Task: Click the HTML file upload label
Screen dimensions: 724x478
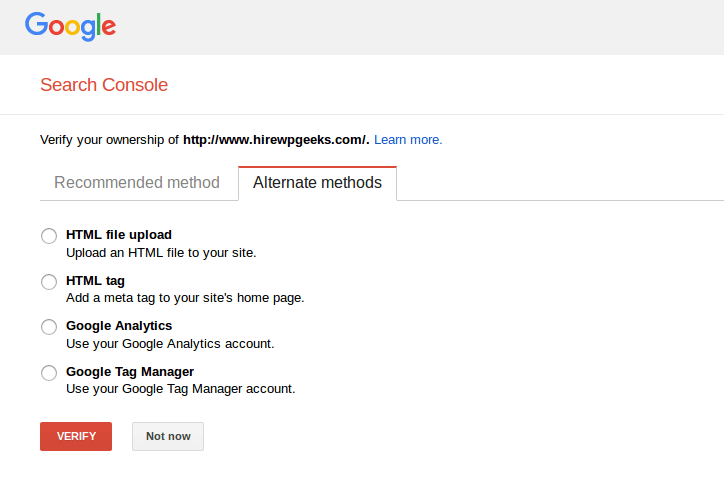Action: [x=119, y=235]
